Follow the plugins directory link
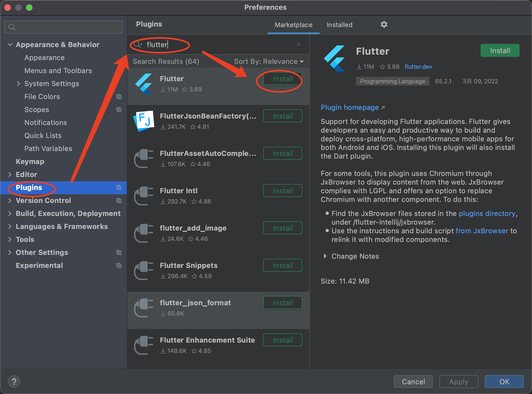This screenshot has width=532, height=394. coord(487,214)
